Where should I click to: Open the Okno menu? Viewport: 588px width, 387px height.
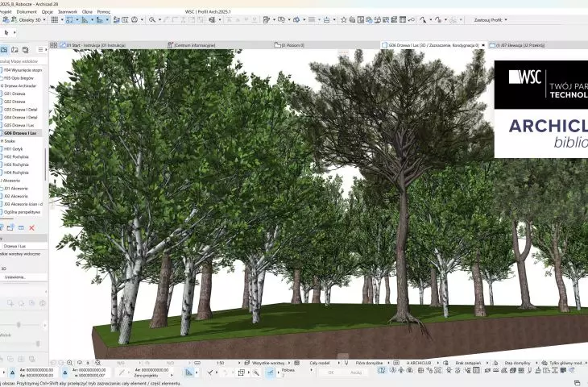coord(87,11)
